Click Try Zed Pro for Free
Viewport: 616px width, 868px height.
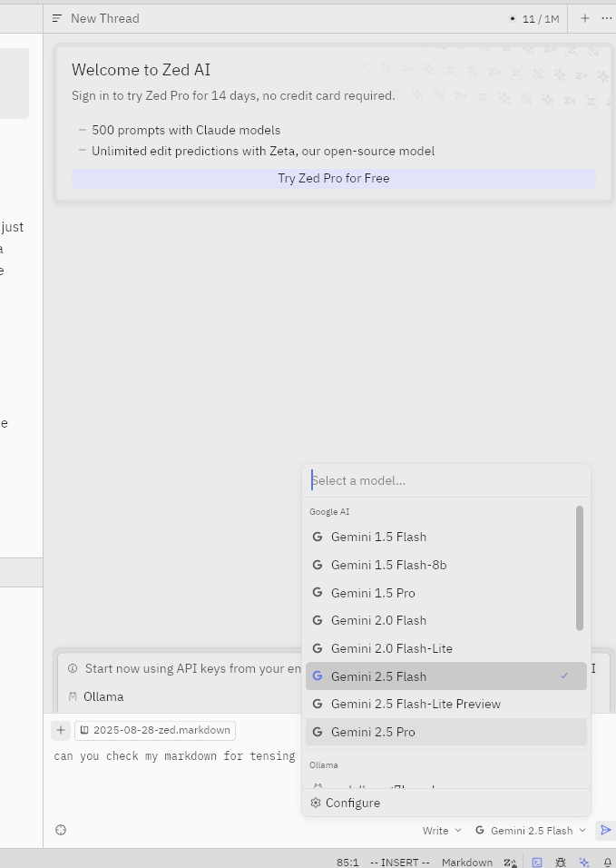point(334,178)
